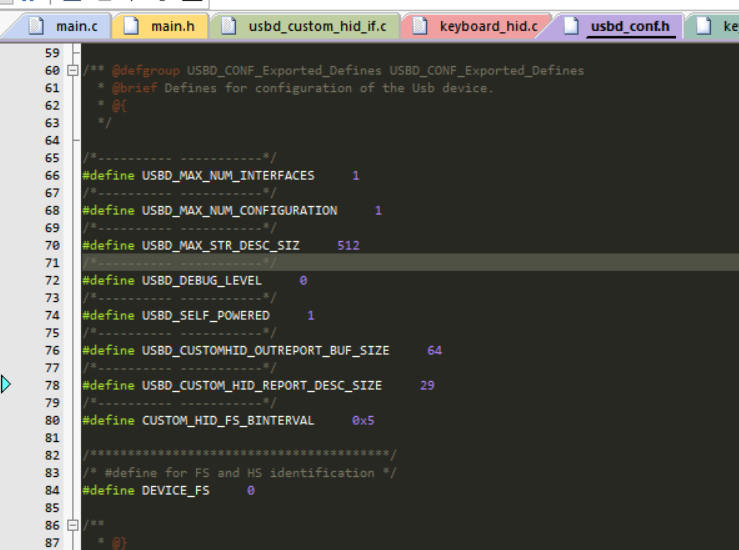Click the USBD_MAX_NUM_CONFIGURATION macro name
Screen dimensions: 739x550
click(239, 211)
